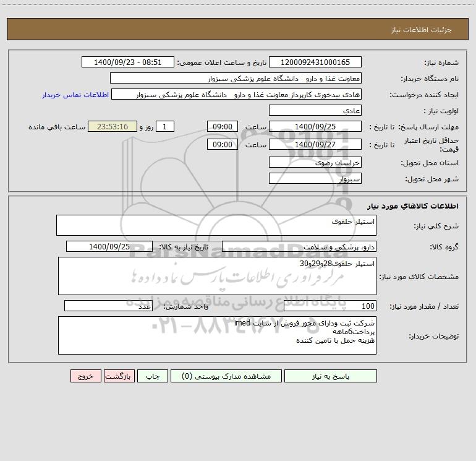The image size is (476, 461).
Task: Click the request creator field 'هادی بیدخوری'
Action: tap(237, 95)
